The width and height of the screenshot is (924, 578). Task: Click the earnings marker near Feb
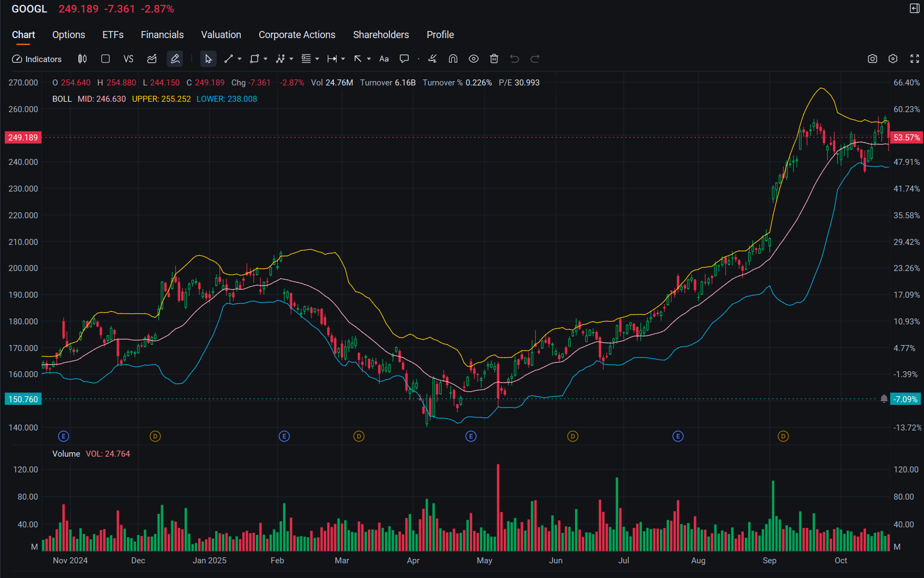click(284, 436)
